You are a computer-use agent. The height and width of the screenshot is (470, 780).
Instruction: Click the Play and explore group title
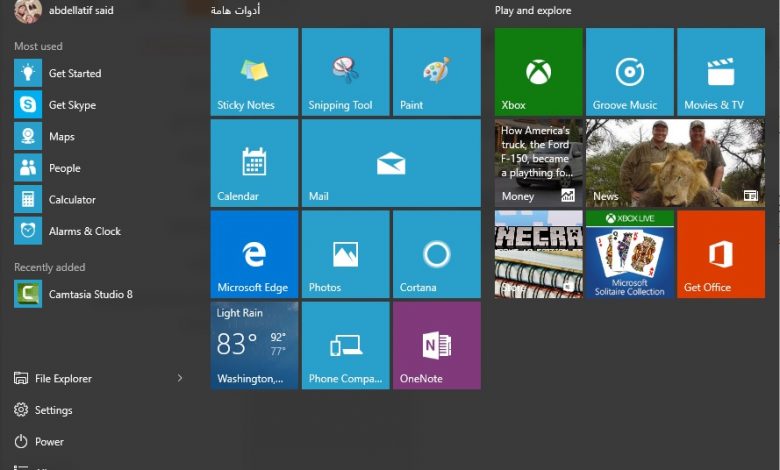[533, 10]
